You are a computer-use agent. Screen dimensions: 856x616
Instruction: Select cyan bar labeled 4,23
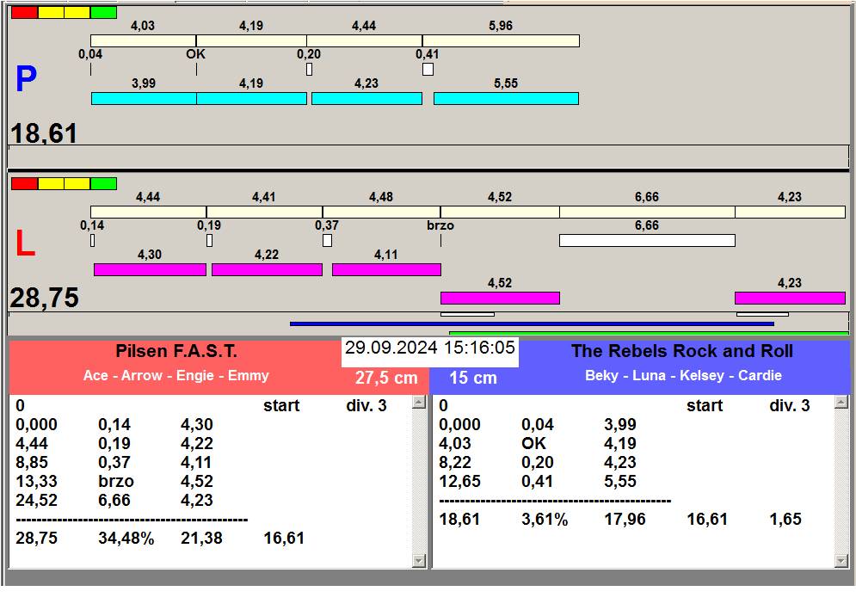coord(366,98)
